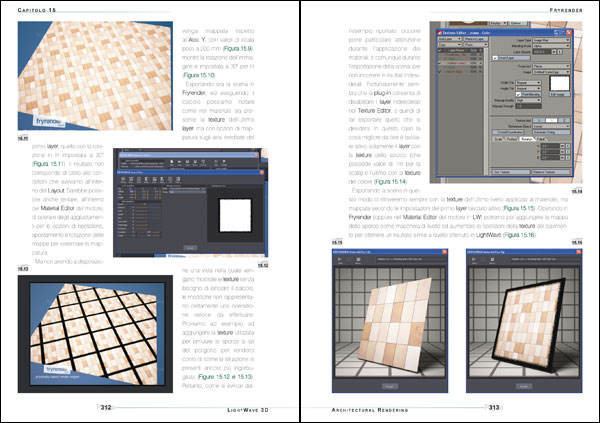
Task: Switch to the Position tab
Action: (511, 139)
